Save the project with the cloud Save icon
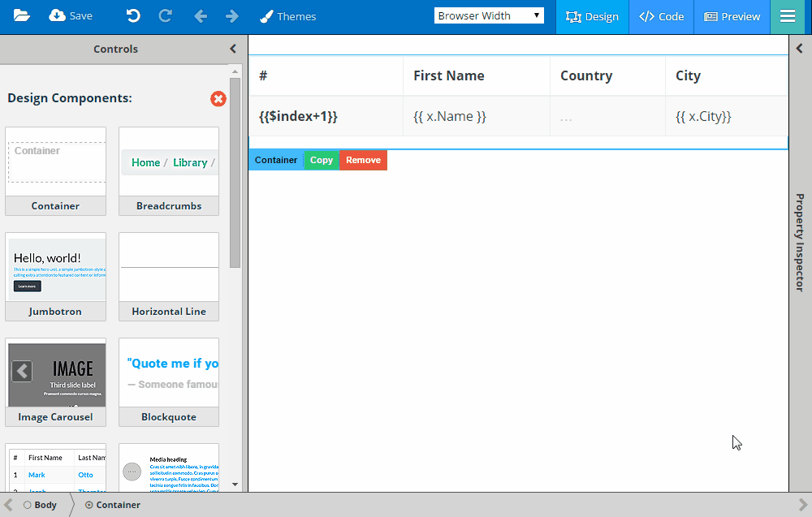812x517 pixels. (x=70, y=15)
